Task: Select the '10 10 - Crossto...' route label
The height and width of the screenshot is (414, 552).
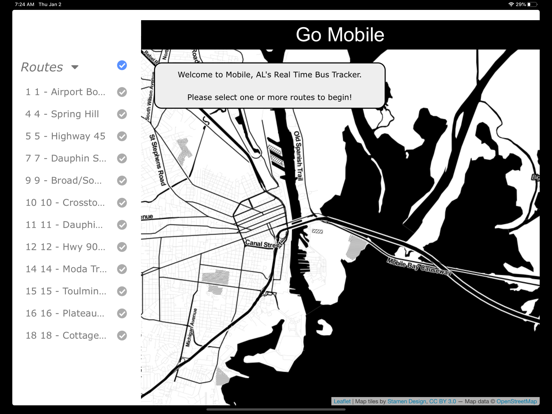Action: pos(65,203)
